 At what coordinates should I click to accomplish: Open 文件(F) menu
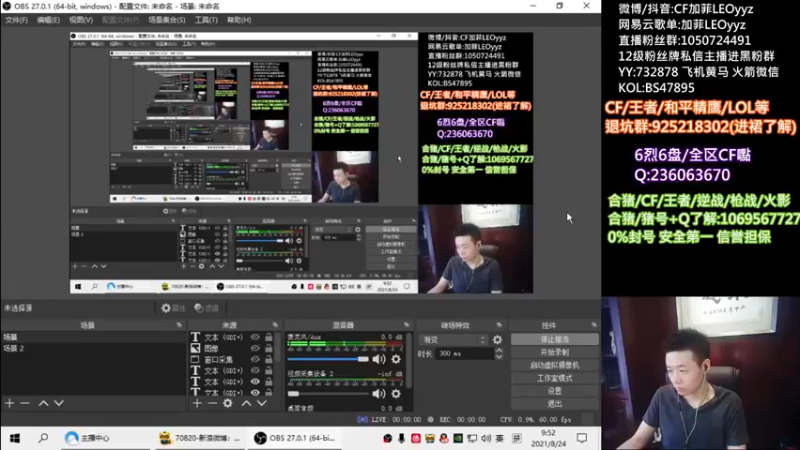pyautogui.click(x=16, y=20)
